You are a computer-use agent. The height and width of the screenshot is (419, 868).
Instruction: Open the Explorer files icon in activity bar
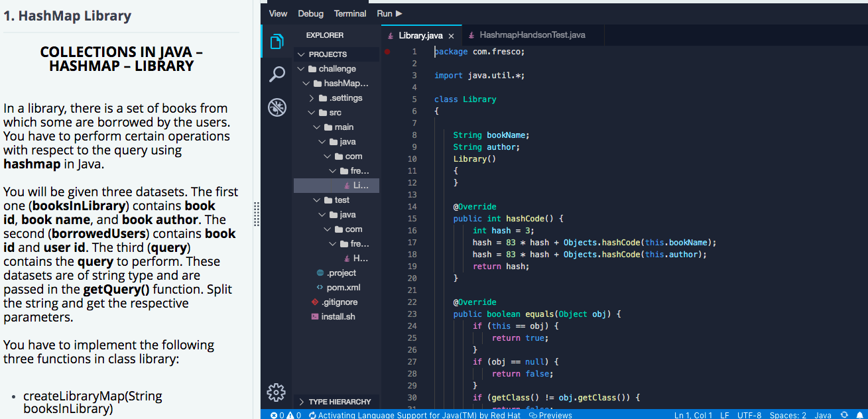point(277,42)
